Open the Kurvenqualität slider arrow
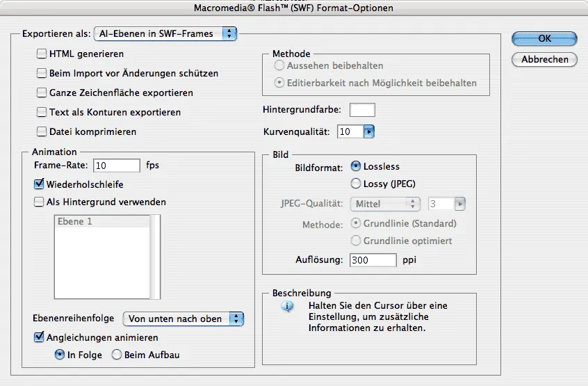This screenshot has height=386, width=588. pyautogui.click(x=369, y=131)
